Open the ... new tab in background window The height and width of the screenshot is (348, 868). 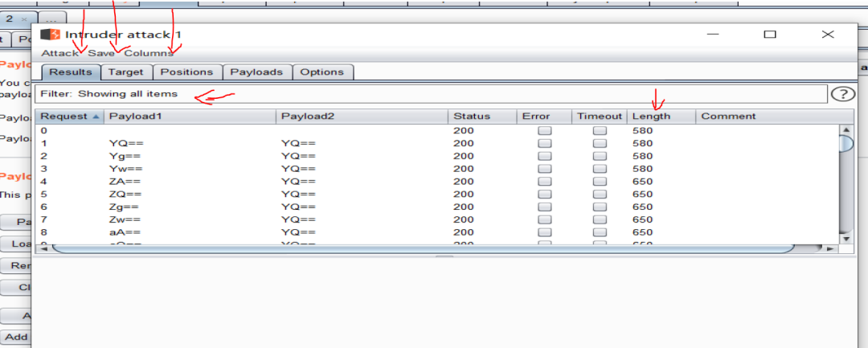click(x=51, y=18)
